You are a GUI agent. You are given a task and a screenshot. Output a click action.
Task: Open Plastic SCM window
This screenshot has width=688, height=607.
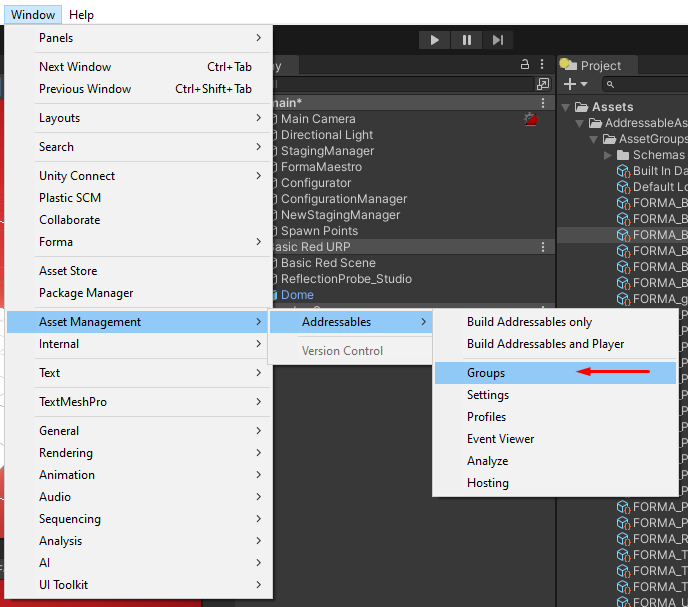tap(139, 198)
